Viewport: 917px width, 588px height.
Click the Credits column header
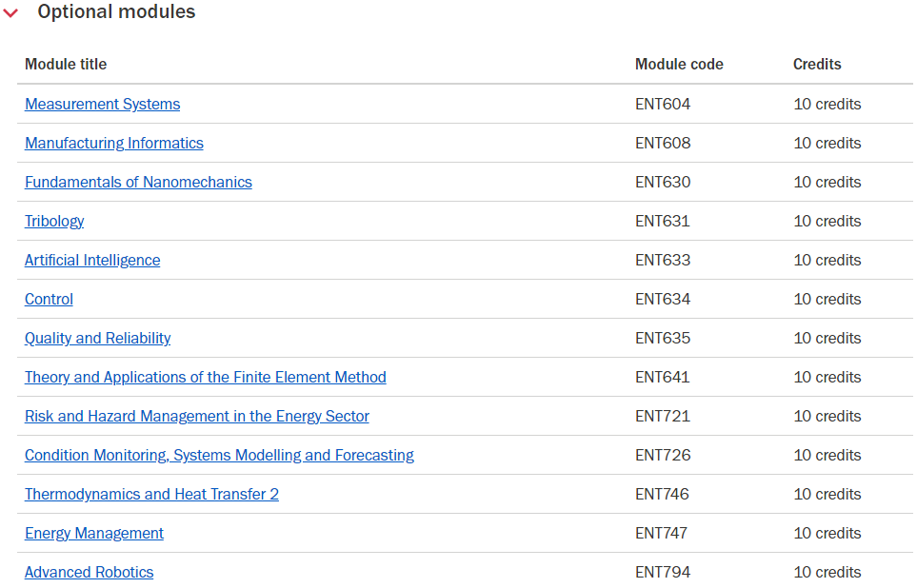coord(817,65)
